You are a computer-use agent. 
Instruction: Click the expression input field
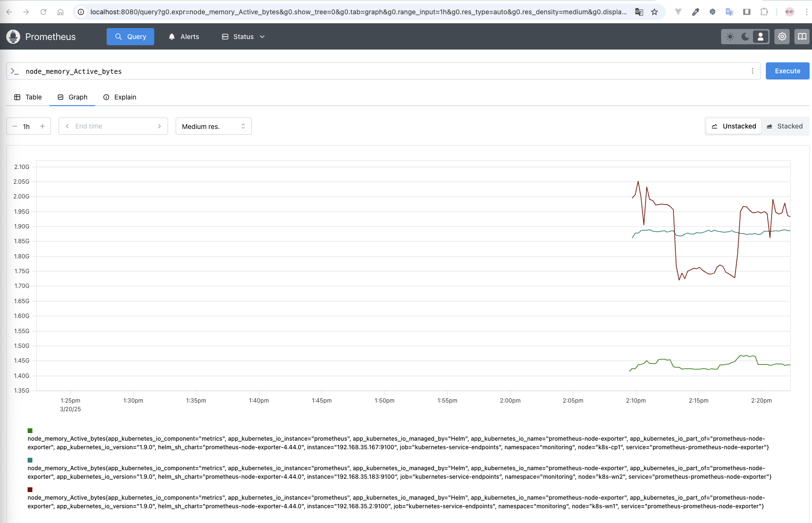coord(383,71)
